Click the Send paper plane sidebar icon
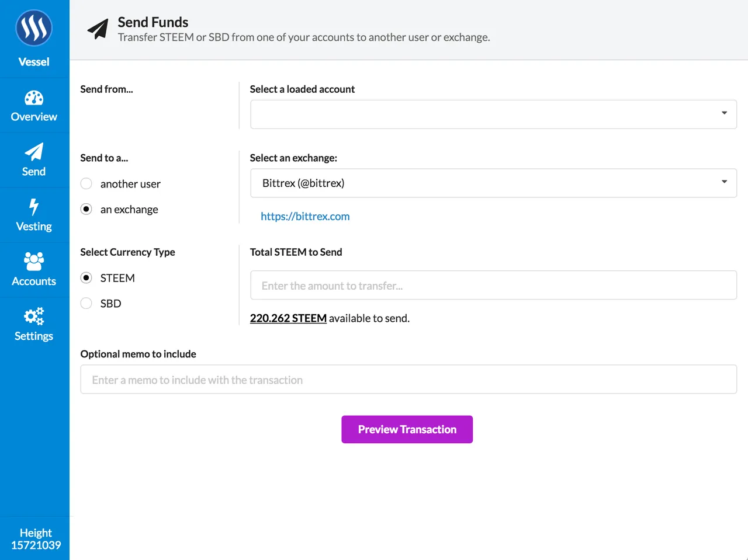 (x=34, y=152)
